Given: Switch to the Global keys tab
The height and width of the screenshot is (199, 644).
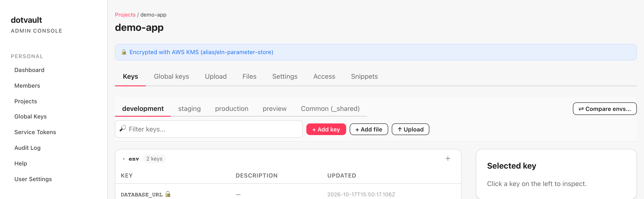Looking at the screenshot, I should pyautogui.click(x=171, y=76).
